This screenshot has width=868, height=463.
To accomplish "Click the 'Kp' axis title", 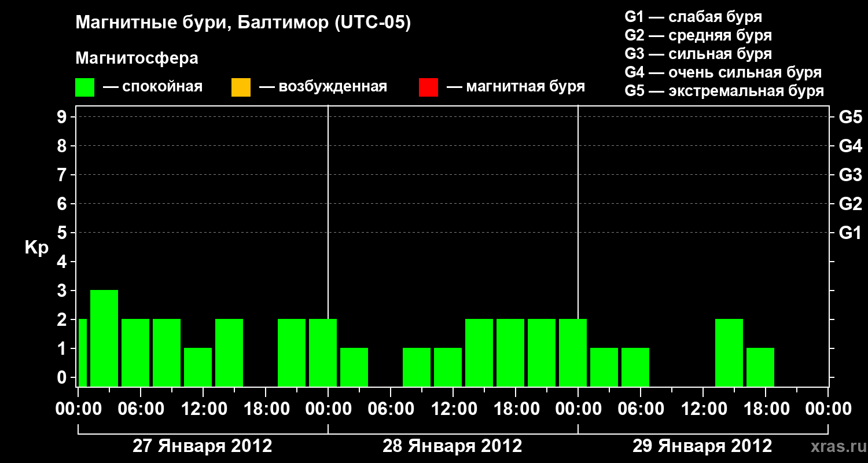I will (37, 248).
